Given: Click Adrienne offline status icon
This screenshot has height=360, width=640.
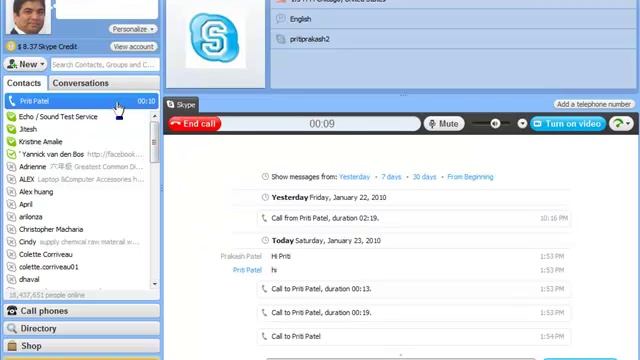Looking at the screenshot, I should pyautogui.click(x=11, y=167).
